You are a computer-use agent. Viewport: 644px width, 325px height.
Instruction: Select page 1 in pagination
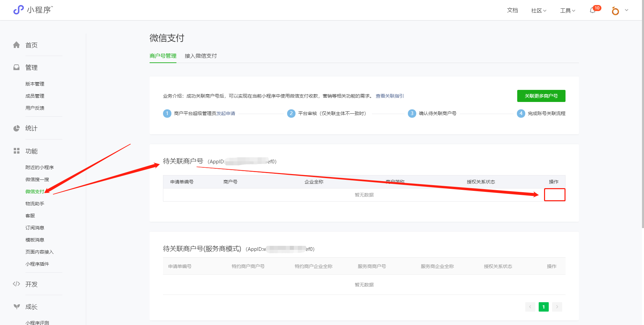544,307
